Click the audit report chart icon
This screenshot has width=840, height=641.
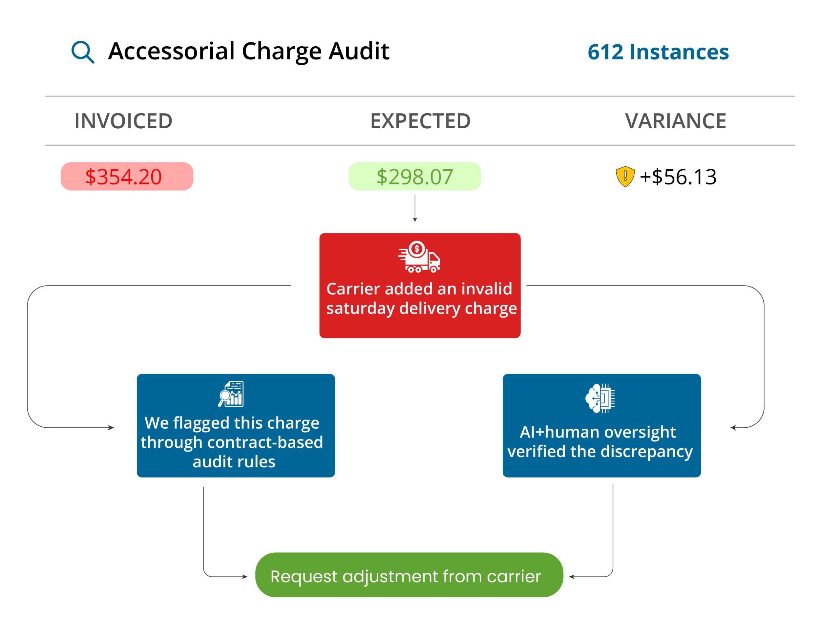pyautogui.click(x=231, y=394)
